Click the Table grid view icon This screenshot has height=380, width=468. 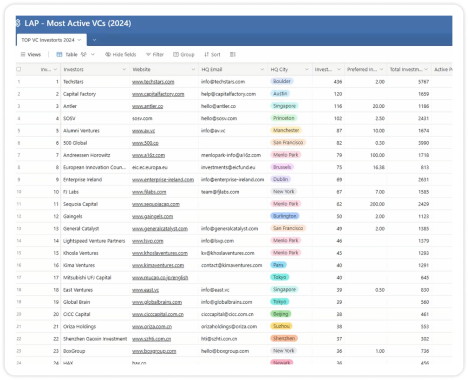coord(59,54)
